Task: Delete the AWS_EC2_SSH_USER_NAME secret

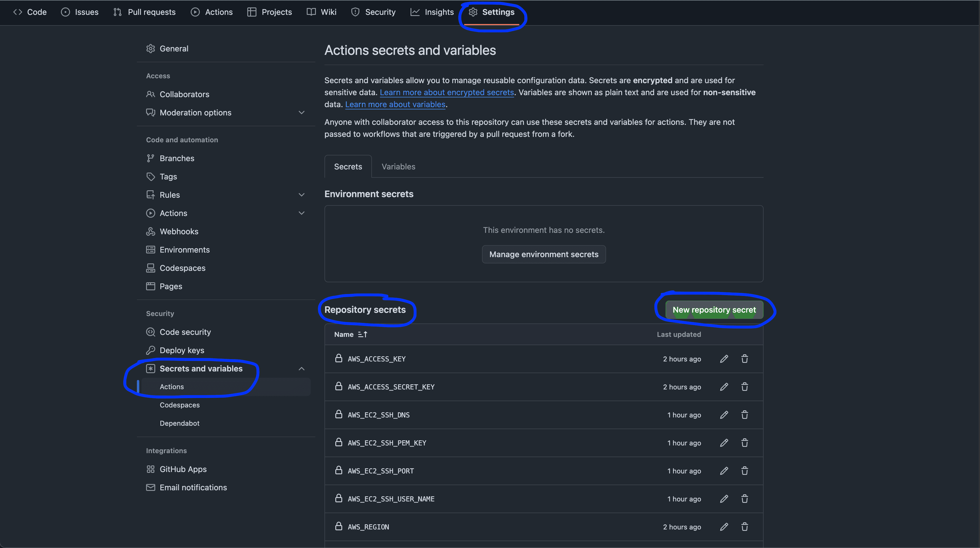Action: click(x=744, y=499)
